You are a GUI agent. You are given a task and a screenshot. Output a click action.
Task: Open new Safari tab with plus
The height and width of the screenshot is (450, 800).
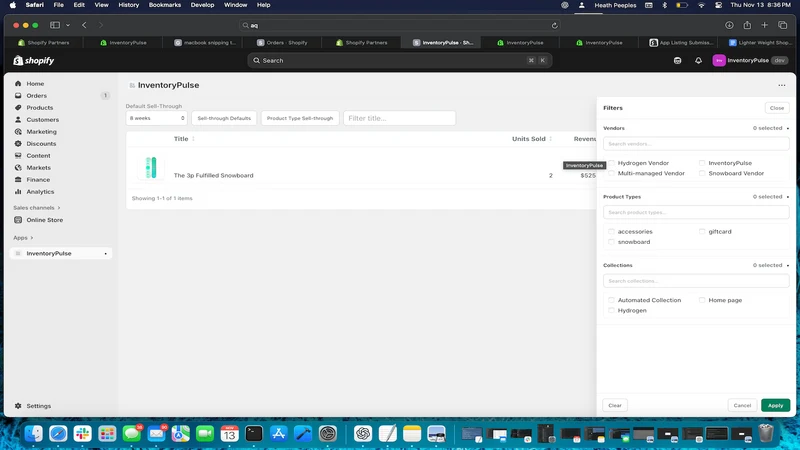pyautogui.click(x=764, y=25)
